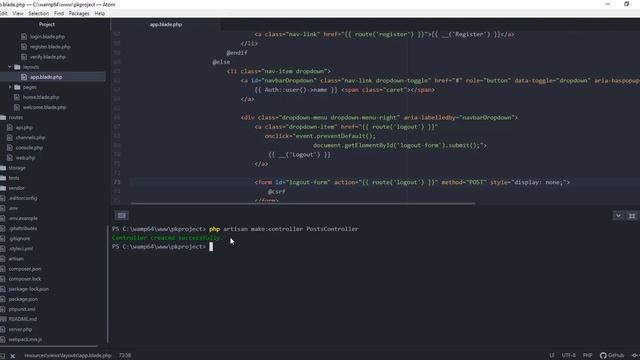Click the @csrf line in editor
The image size is (640, 360).
point(277,191)
